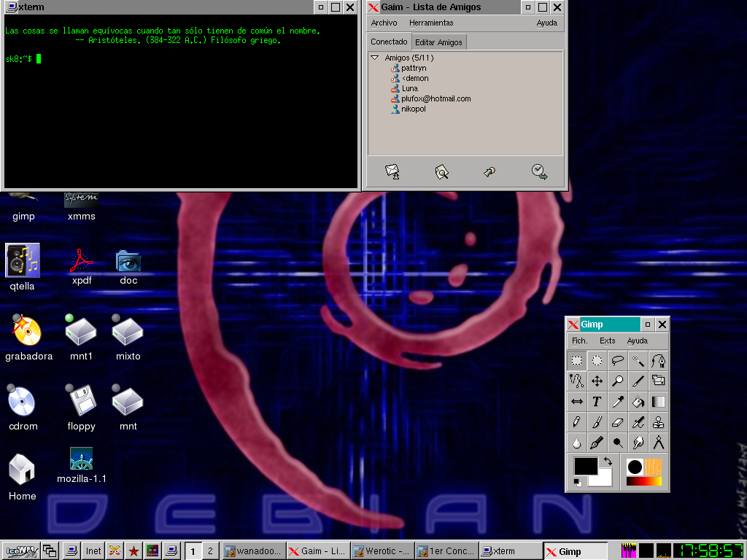The height and width of the screenshot is (560, 747).
Task: Select the Paintbrush tool
Action: click(597, 422)
